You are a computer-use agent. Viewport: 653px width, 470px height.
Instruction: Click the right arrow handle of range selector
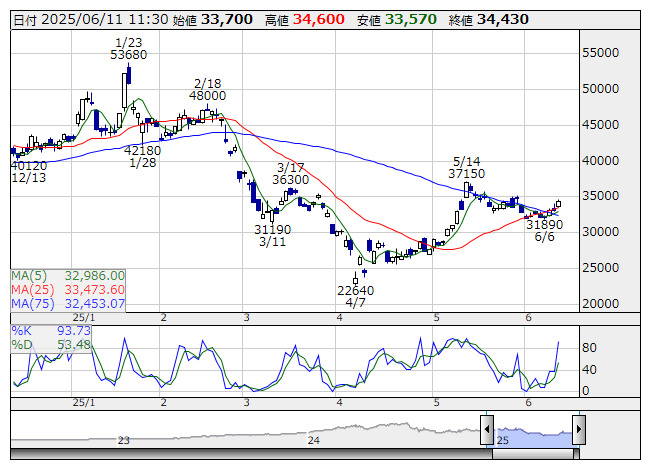tap(578, 431)
